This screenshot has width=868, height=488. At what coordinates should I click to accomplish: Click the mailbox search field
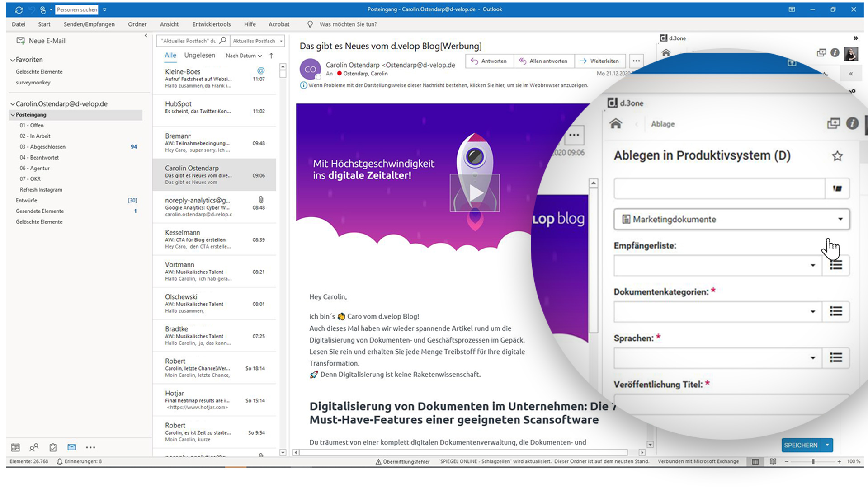188,41
